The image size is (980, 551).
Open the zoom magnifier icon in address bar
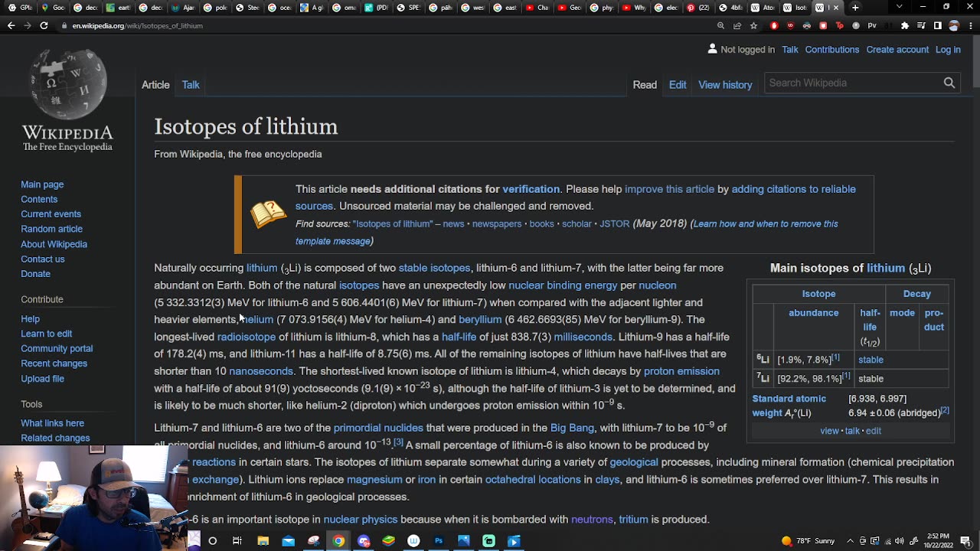(720, 25)
